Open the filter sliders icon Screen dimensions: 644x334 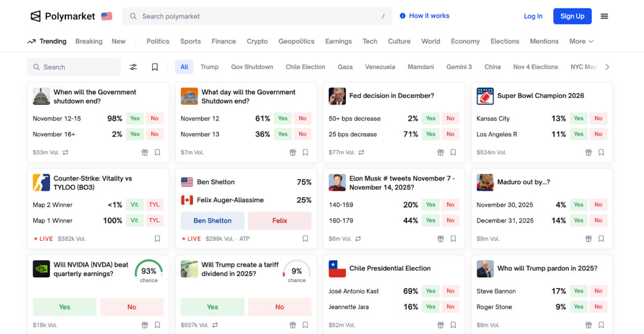click(x=133, y=67)
